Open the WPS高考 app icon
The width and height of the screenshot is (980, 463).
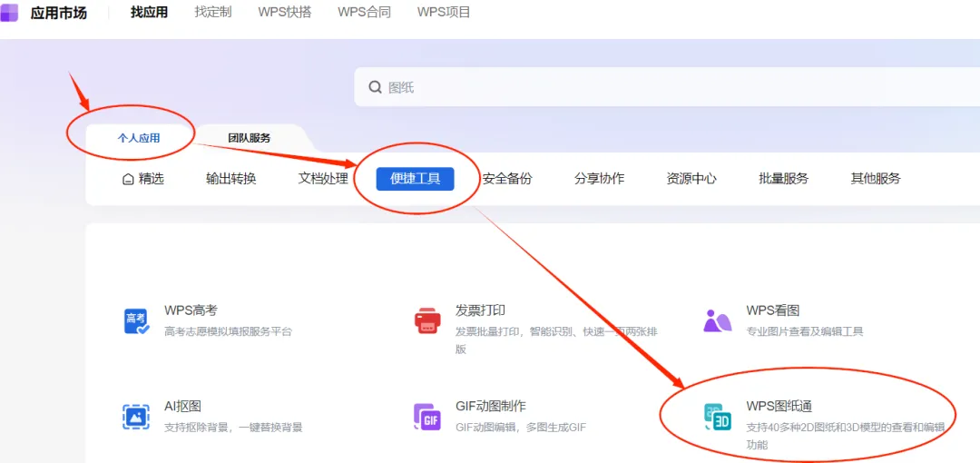[x=137, y=321]
